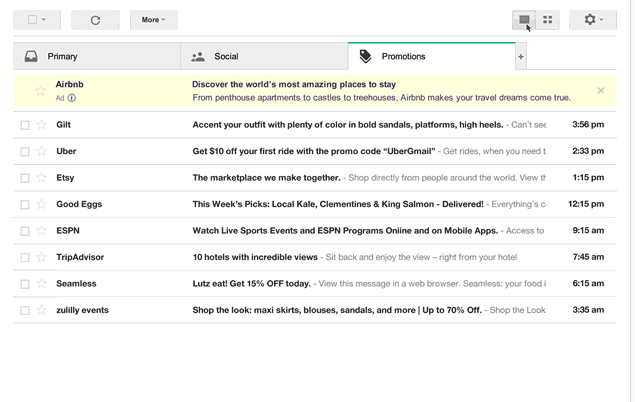
Task: Click the sender name zulilly events
Action: pos(83,310)
